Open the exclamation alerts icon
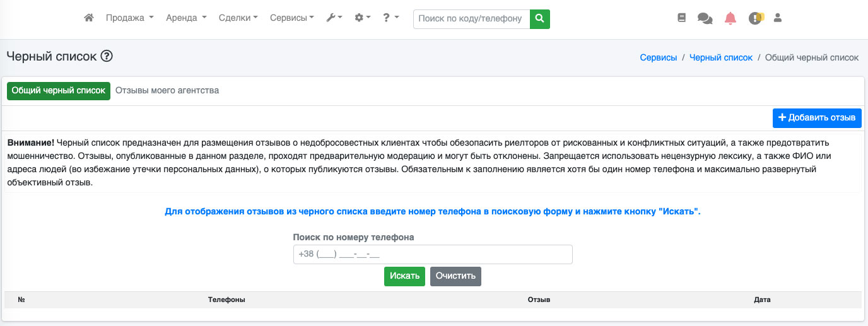 [x=755, y=18]
